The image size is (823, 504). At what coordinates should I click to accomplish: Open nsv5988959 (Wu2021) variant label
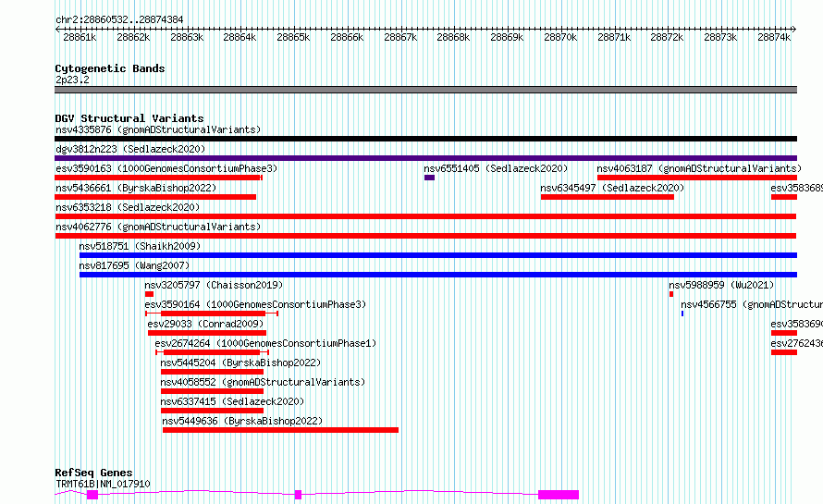(721, 285)
